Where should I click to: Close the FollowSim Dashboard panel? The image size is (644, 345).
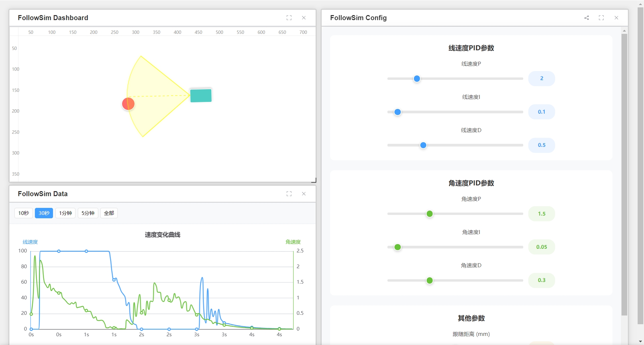(304, 18)
